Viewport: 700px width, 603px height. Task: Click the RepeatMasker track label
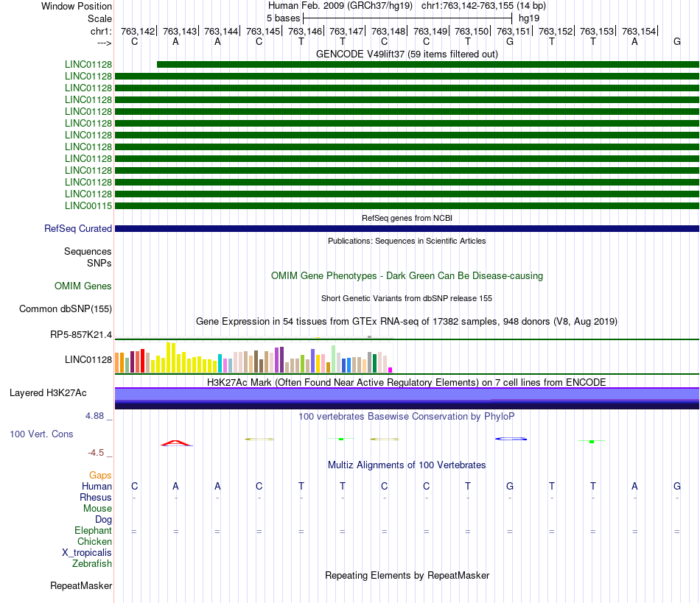tap(81, 585)
